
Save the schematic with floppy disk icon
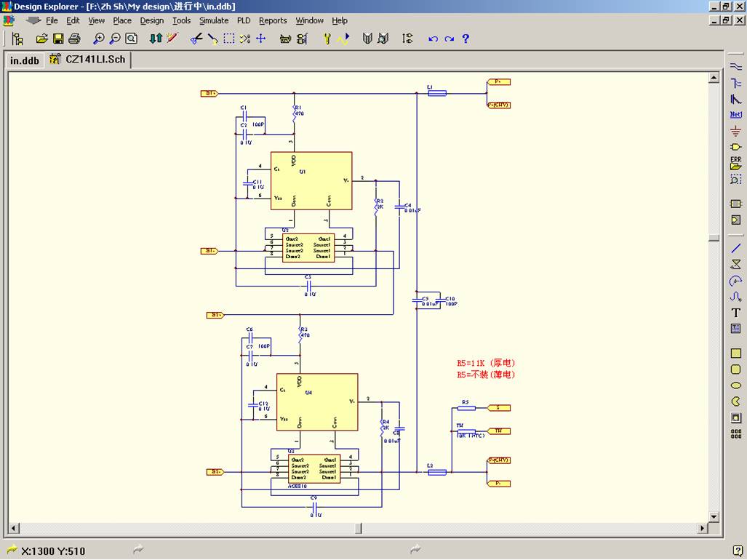[x=58, y=39]
